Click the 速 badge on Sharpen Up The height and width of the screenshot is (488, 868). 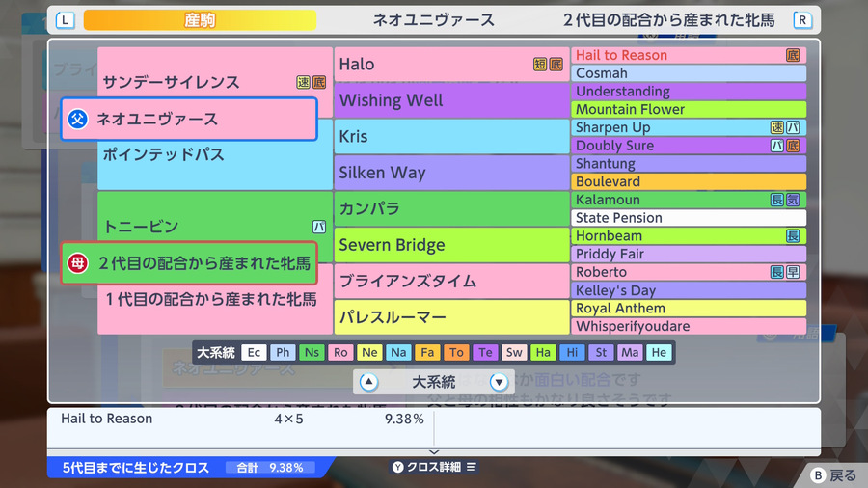click(776, 127)
